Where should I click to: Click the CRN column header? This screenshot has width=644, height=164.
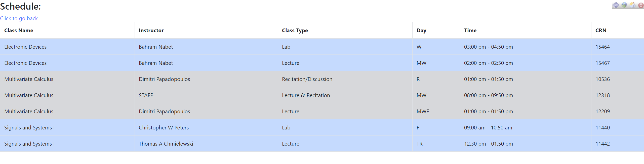(x=601, y=31)
